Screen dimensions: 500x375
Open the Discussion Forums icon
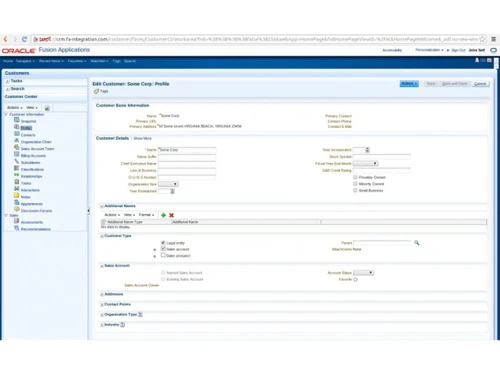[x=17, y=209]
